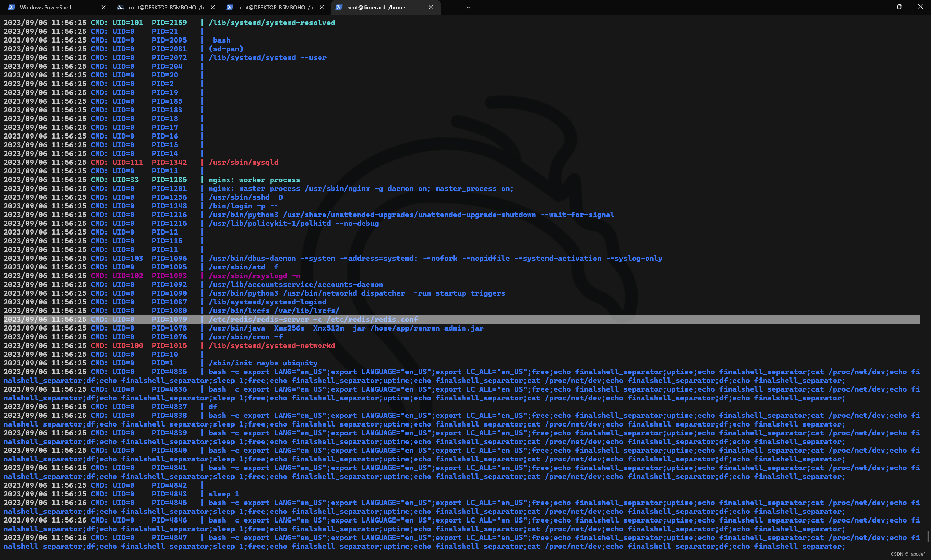Click the icon on the second tab
931x560 pixels.
click(120, 7)
